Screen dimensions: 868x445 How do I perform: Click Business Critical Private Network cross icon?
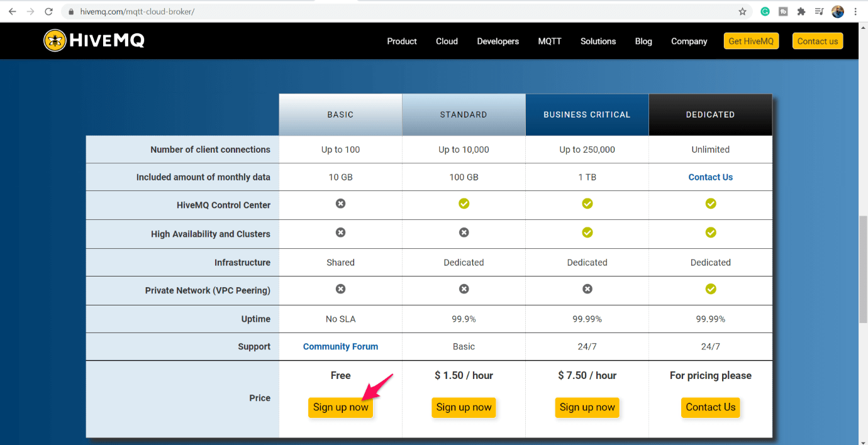coord(587,289)
